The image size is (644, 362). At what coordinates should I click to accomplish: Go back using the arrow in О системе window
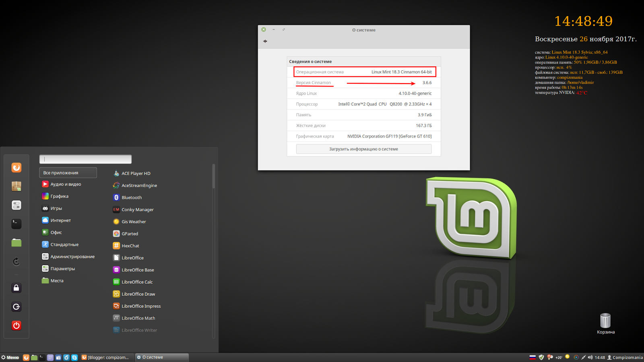265,41
